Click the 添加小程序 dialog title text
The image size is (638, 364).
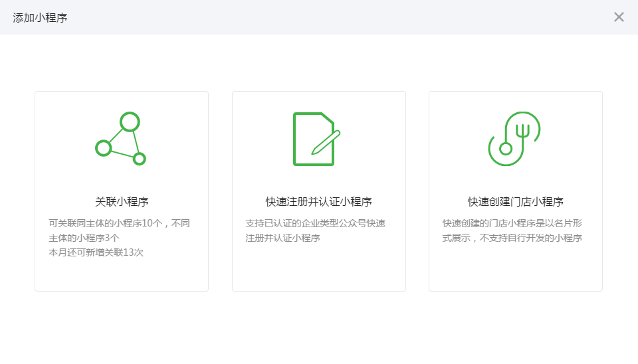point(40,17)
